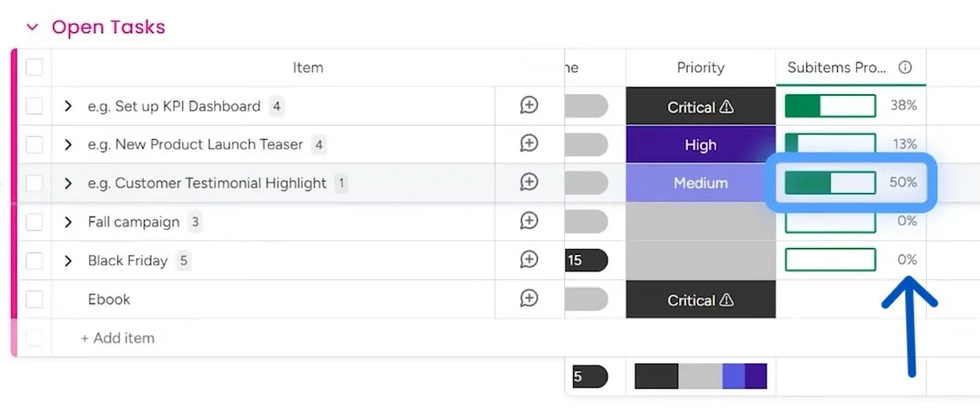Open conversation icon for Black Friday row
The height and width of the screenshot is (412, 980).
(528, 260)
